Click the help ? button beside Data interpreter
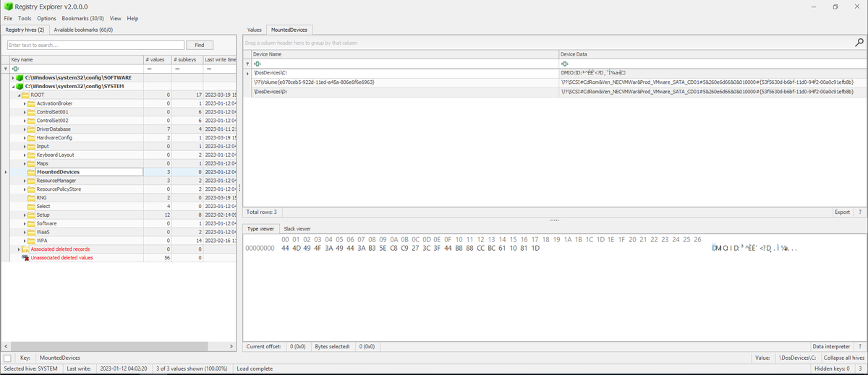 coord(860,347)
